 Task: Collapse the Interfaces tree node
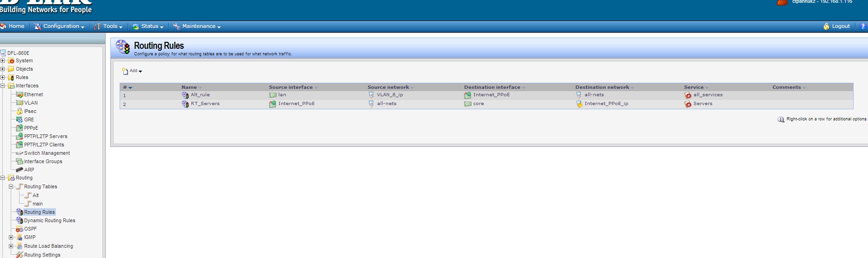point(2,86)
